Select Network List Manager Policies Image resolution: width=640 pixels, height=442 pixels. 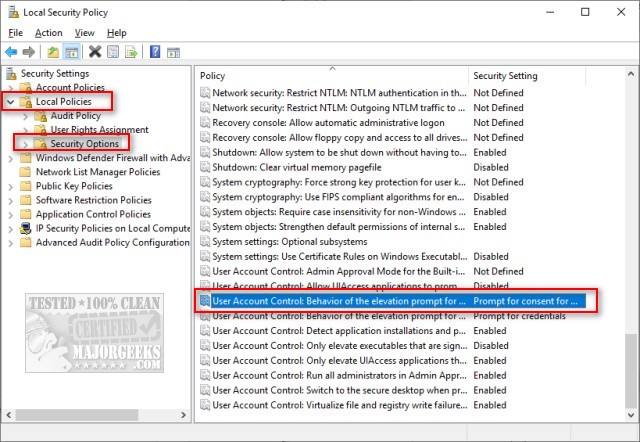click(x=98, y=172)
